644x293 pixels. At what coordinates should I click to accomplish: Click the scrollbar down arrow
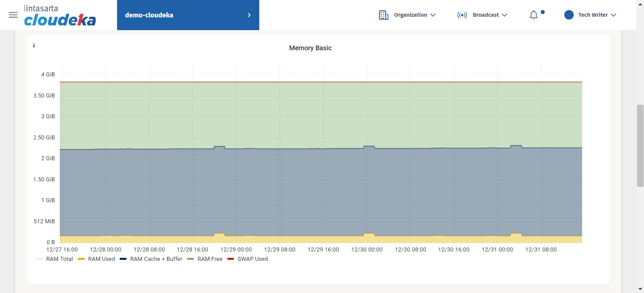[x=640, y=289]
